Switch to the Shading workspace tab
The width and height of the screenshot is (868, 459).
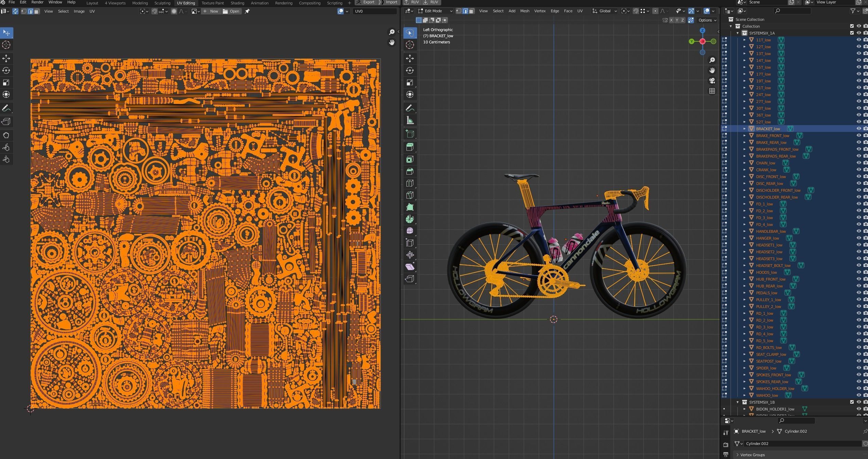coord(237,3)
